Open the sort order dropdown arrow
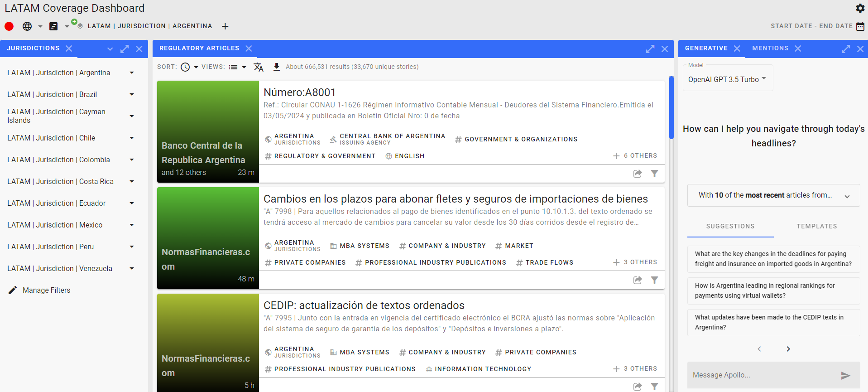The image size is (868, 392). [x=196, y=67]
